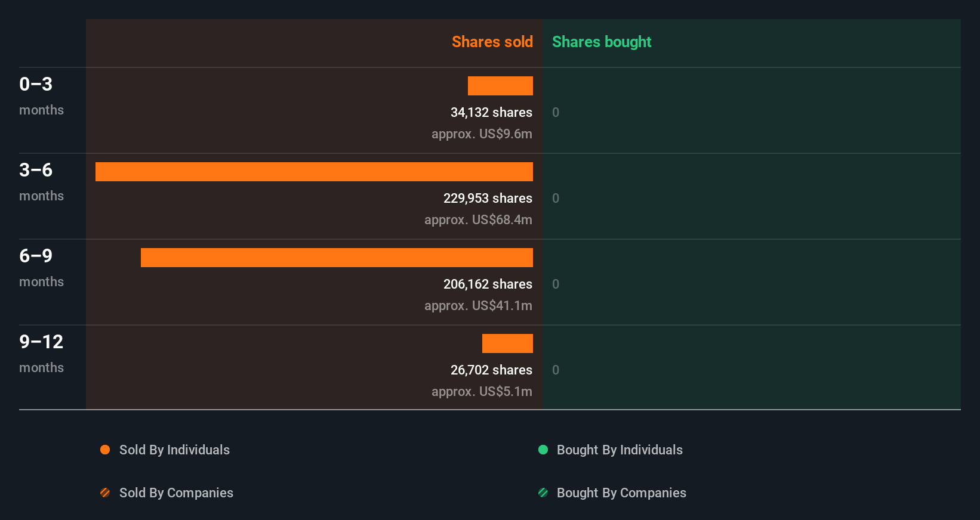Click the green Bought By Individuals legend dot
The width and height of the screenshot is (980, 520).
click(x=543, y=450)
